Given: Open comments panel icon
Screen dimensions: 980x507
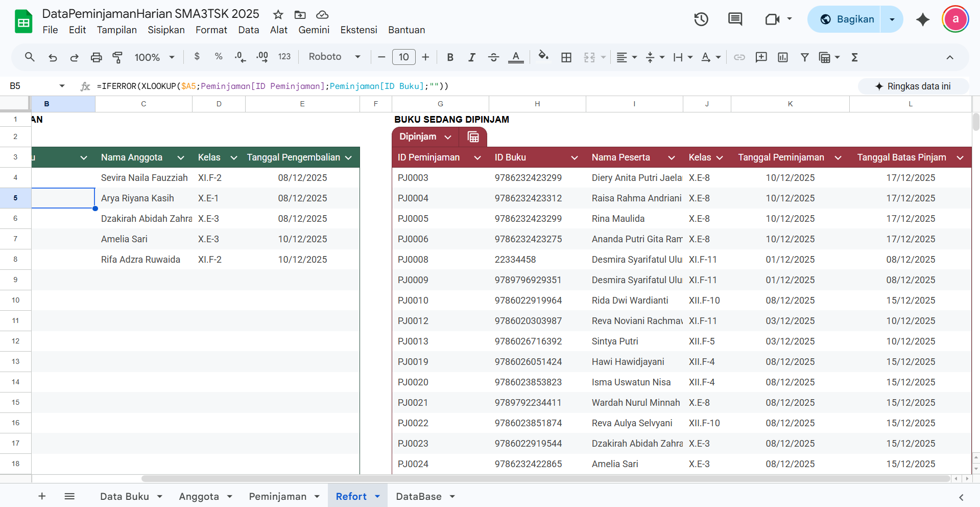Looking at the screenshot, I should click(735, 19).
